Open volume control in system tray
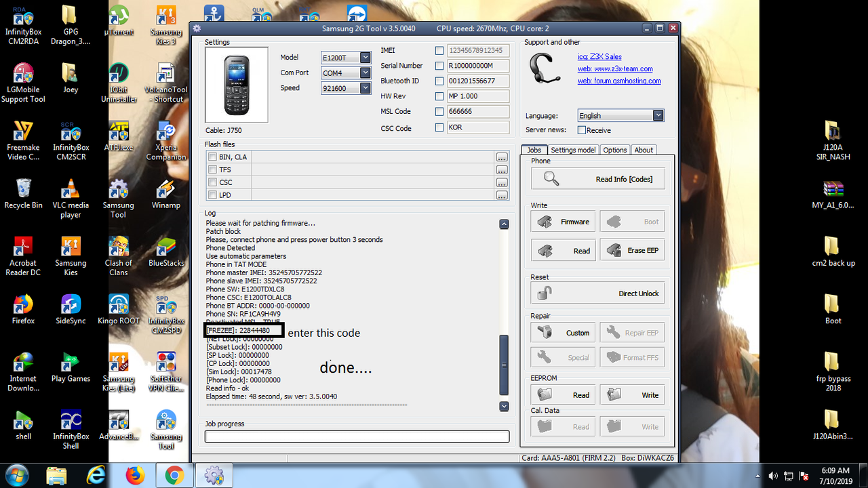 click(x=773, y=476)
